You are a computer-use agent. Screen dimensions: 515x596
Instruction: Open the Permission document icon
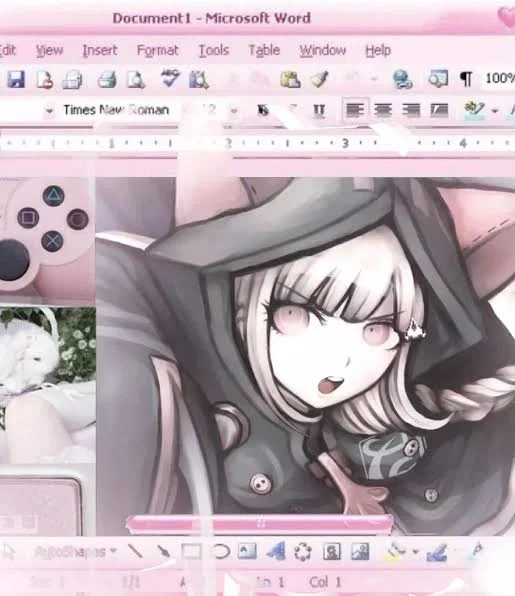44,80
